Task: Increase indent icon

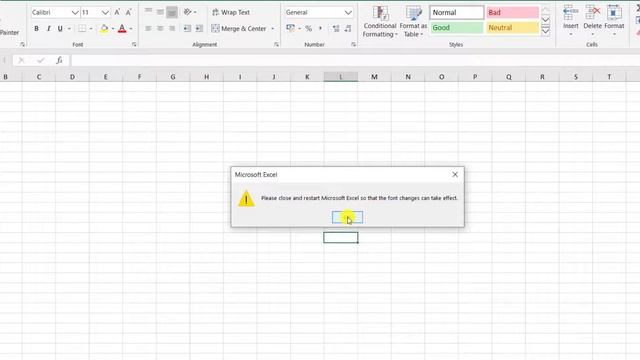Action: tap(199, 29)
